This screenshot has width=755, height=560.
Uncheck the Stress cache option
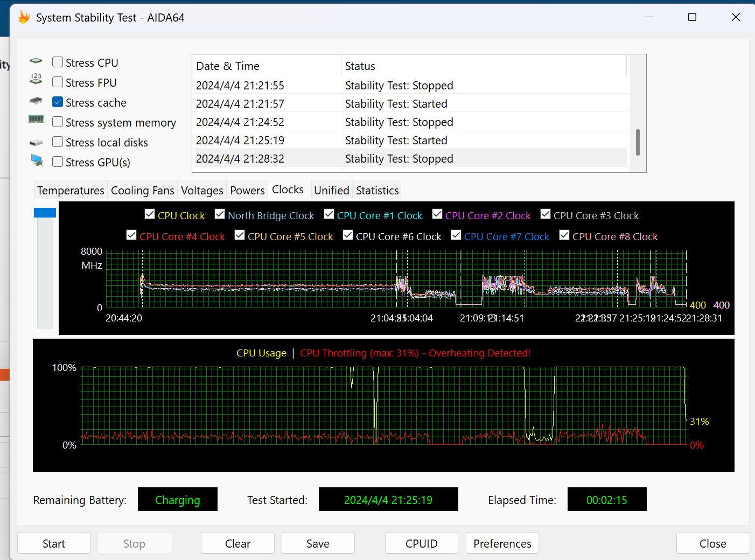pyautogui.click(x=58, y=102)
